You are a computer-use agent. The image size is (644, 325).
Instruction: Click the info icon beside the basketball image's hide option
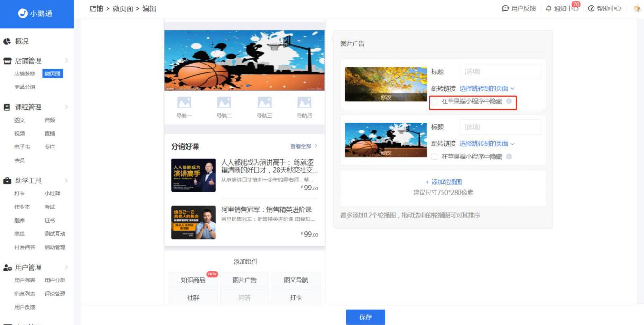509,157
